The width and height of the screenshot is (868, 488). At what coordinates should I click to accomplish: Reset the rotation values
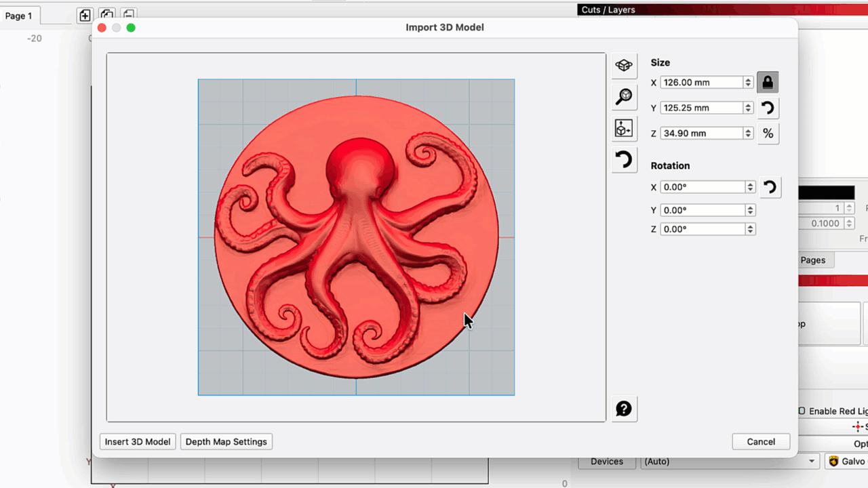pos(770,187)
